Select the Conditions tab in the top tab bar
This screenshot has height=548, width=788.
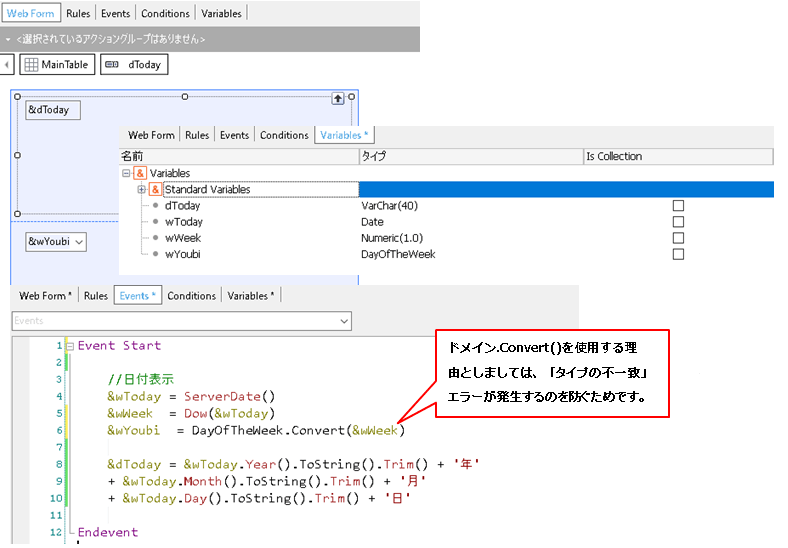click(165, 14)
